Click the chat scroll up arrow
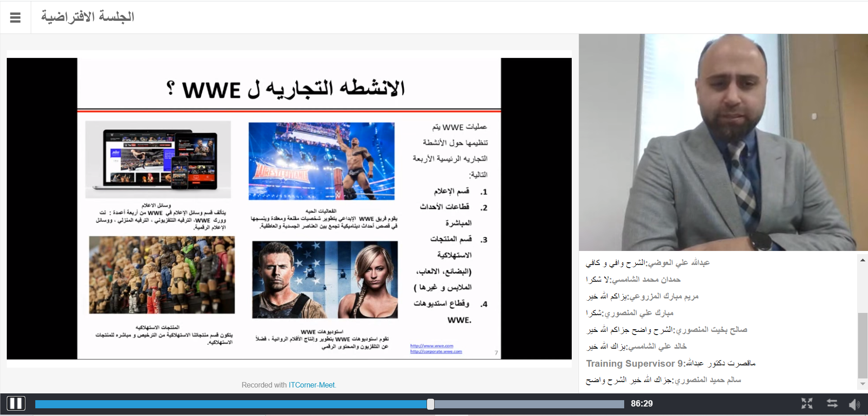Screen dimensions: 868x416 tap(863, 260)
